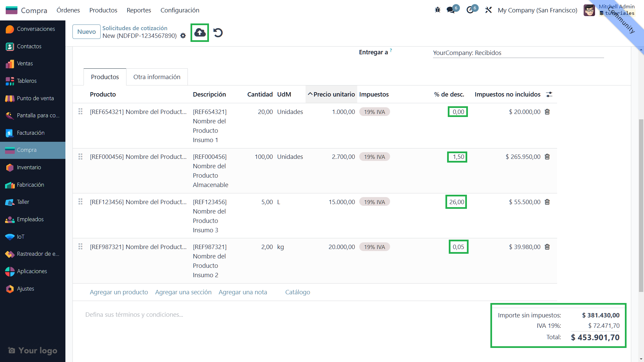Edit the 26,00 discount field

[457, 202]
